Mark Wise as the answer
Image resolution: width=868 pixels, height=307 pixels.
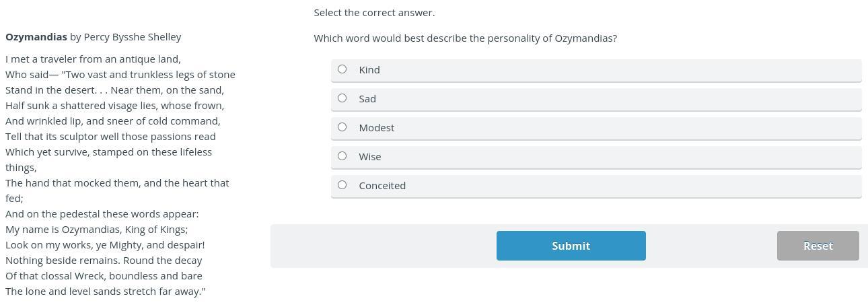[342, 156]
